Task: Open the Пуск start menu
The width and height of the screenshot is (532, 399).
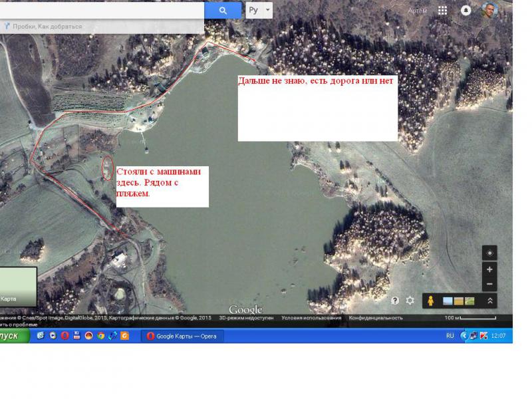Action: tap(12, 336)
